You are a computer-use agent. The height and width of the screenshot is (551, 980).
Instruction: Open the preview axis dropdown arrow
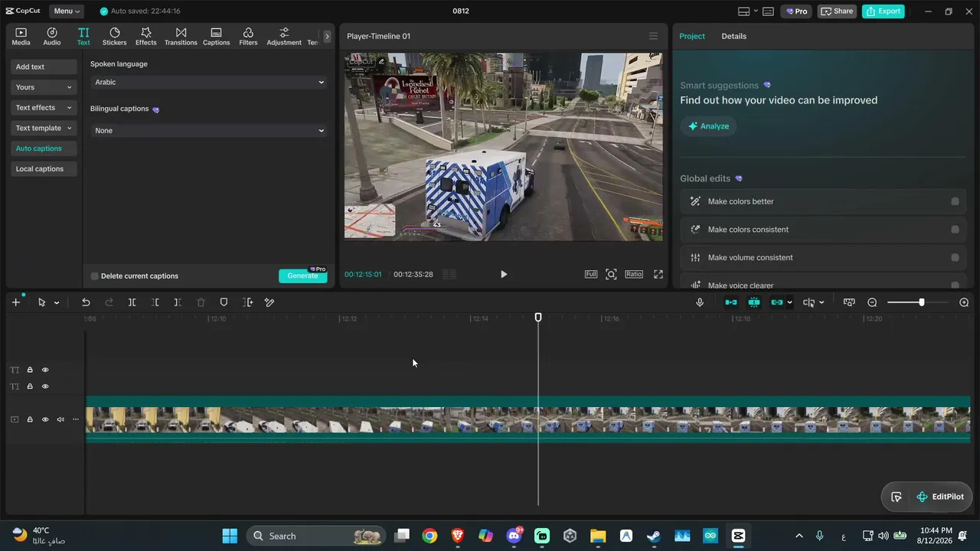pyautogui.click(x=822, y=302)
